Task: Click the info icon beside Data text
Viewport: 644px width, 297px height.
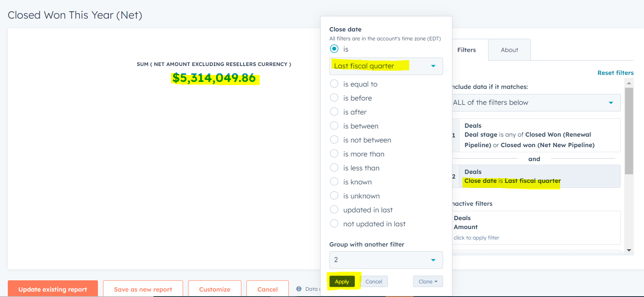Action: point(299,289)
